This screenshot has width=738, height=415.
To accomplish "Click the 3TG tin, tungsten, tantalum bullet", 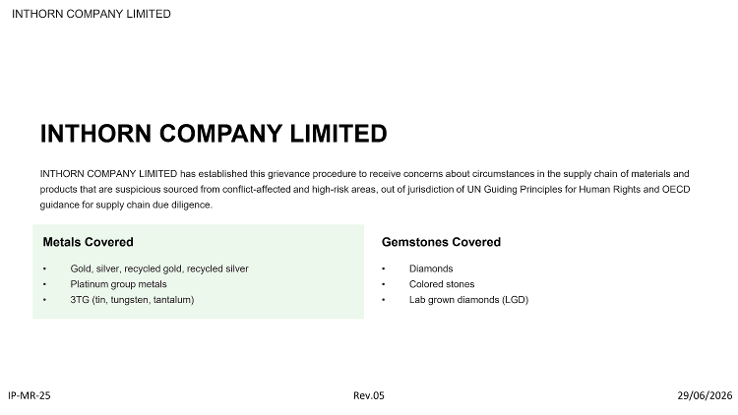I will (x=132, y=300).
